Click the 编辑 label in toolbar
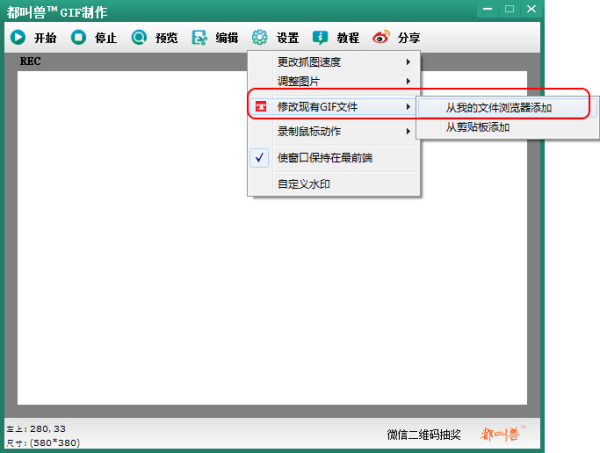 tap(227, 38)
